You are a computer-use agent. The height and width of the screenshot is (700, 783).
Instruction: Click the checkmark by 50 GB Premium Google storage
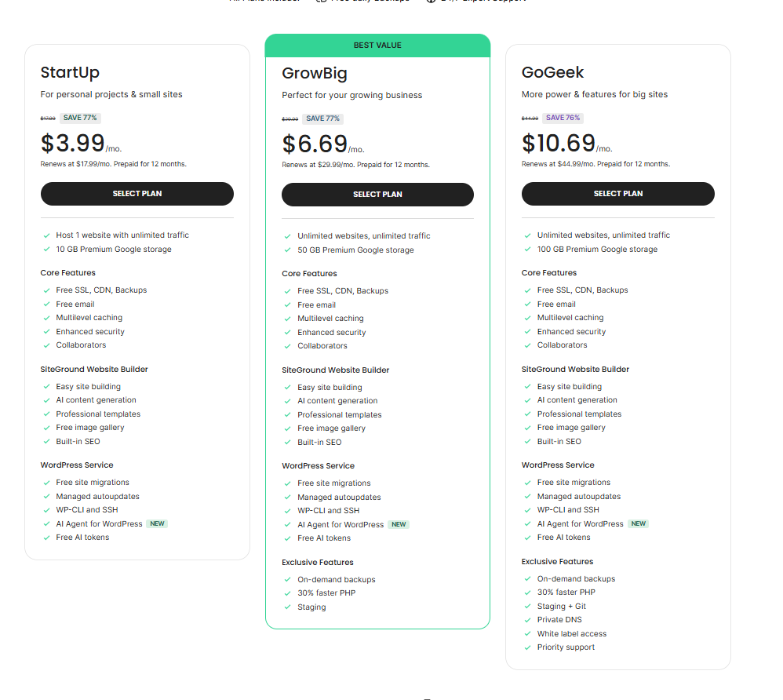pos(287,250)
